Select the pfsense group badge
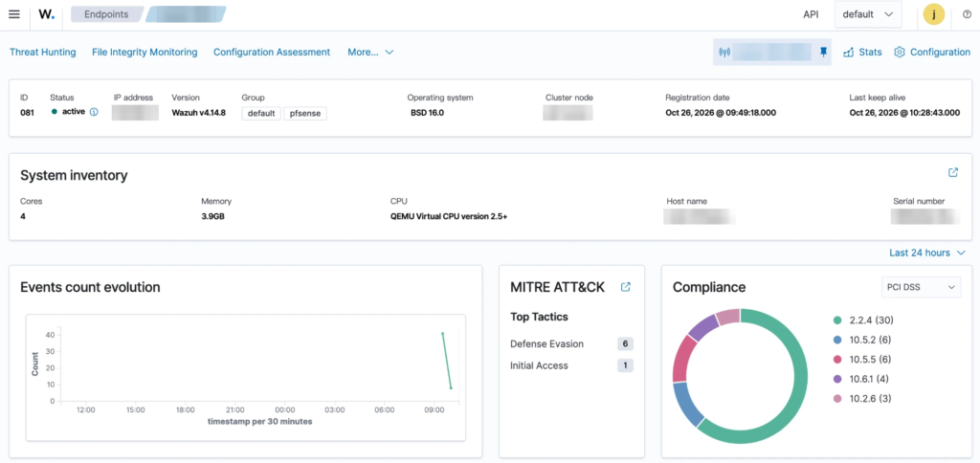This screenshot has width=980, height=463. (x=305, y=114)
